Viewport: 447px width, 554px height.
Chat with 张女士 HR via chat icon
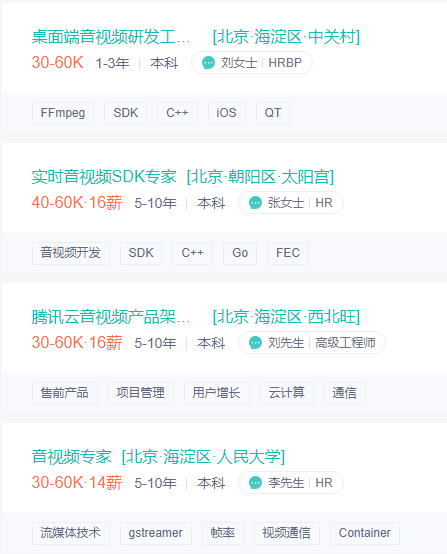255,203
